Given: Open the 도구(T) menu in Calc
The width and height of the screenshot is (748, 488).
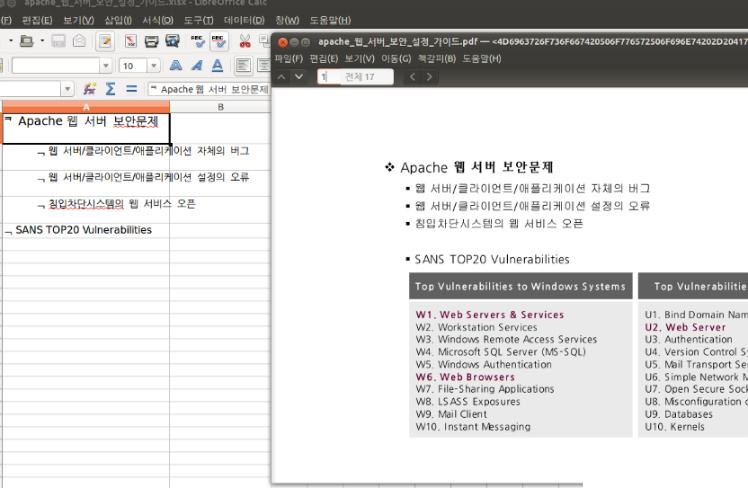Looking at the screenshot, I should [x=198, y=20].
